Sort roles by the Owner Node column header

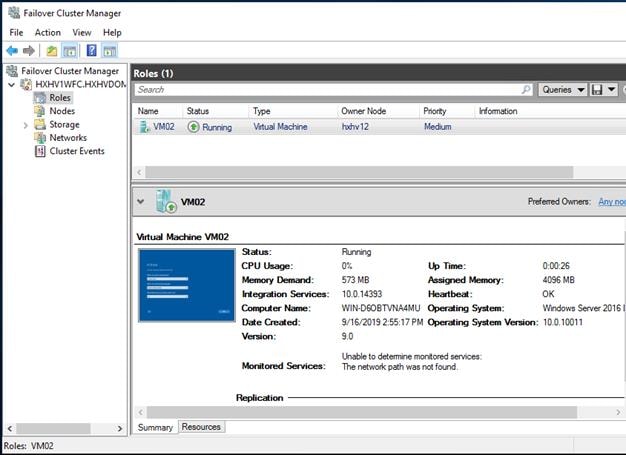pos(363,111)
